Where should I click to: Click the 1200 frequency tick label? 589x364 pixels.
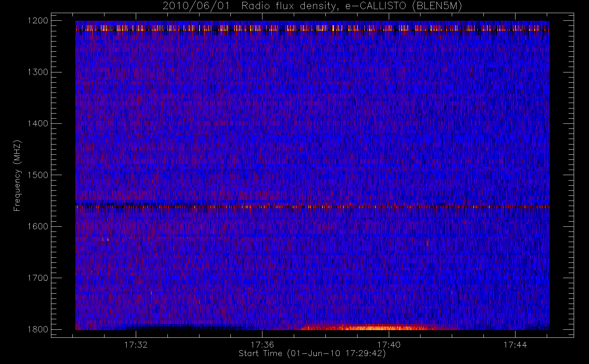(38, 21)
